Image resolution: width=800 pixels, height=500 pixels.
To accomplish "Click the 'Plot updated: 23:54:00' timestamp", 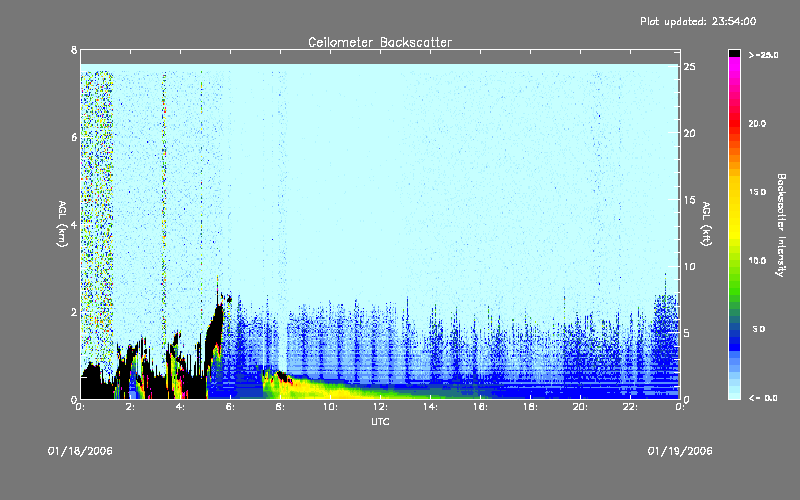I will click(x=698, y=21).
